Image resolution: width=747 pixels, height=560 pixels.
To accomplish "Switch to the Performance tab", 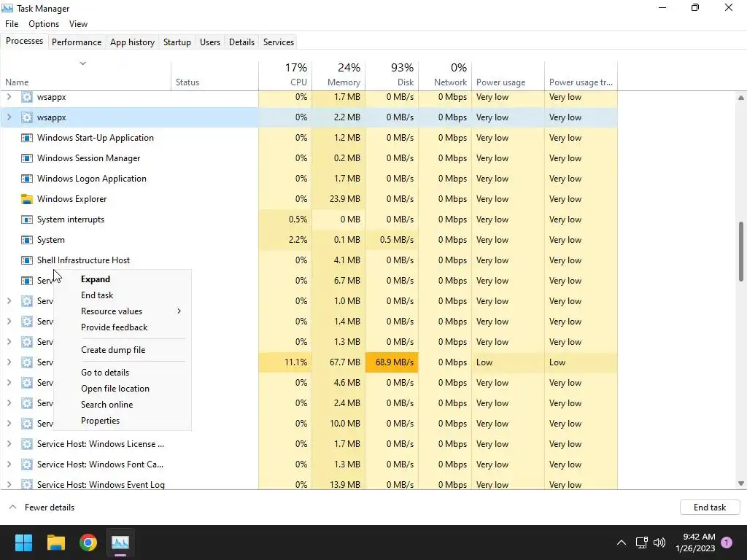I will [77, 42].
